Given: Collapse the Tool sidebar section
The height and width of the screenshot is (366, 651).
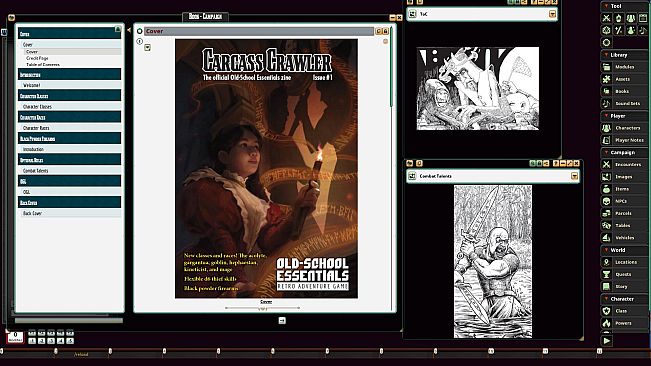Looking at the screenshot, I should point(624,6).
